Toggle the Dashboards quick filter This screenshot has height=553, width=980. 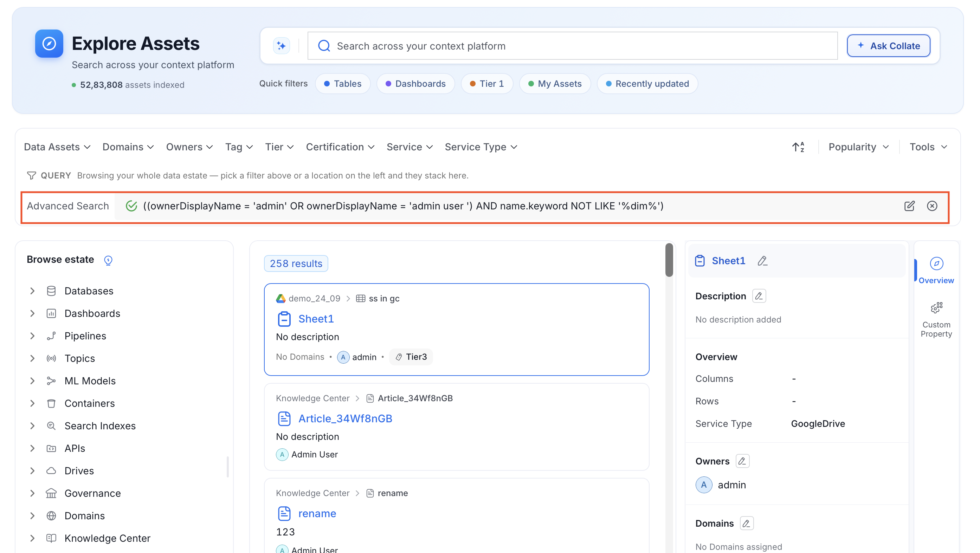415,84
